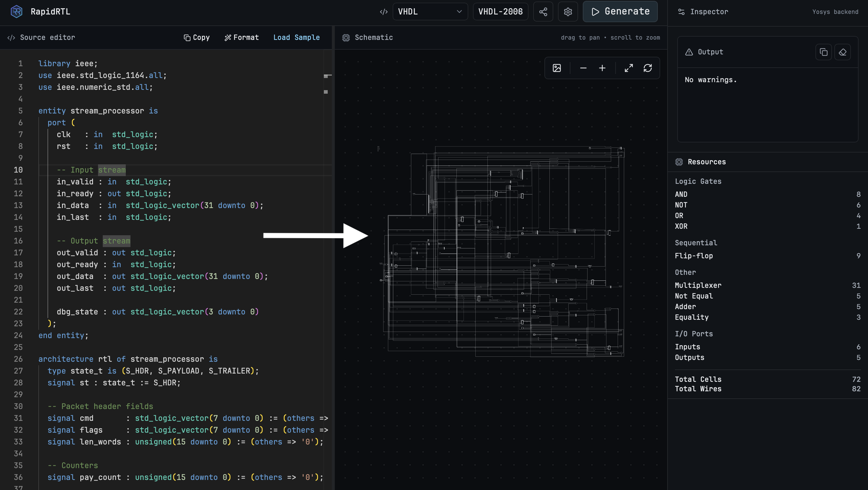Click the 'Yosys backend' label
The height and width of the screenshot is (490, 868).
[835, 12]
